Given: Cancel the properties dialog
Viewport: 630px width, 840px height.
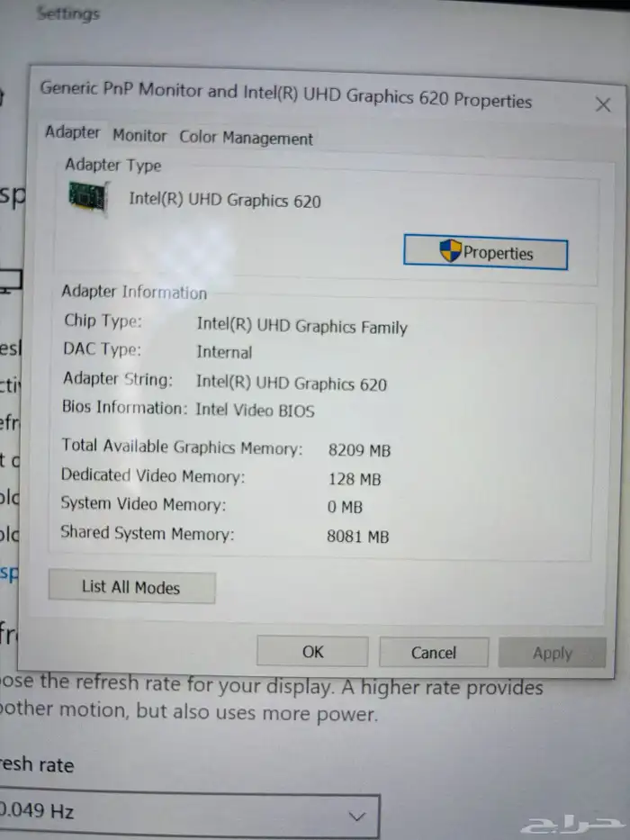Looking at the screenshot, I should pos(434,653).
